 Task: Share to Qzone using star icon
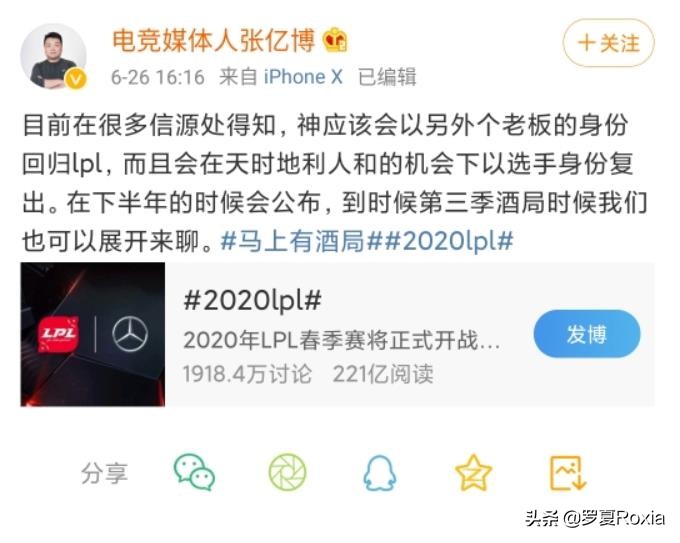pos(473,472)
